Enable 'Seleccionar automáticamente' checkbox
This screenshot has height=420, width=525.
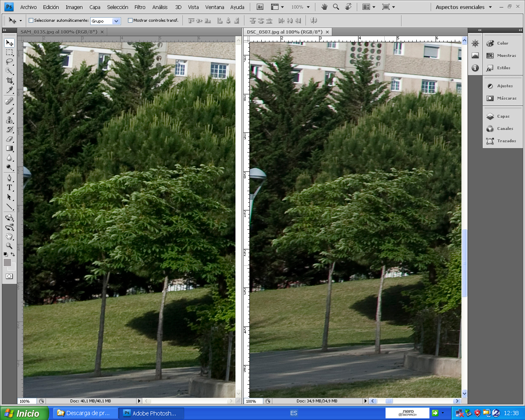click(31, 21)
